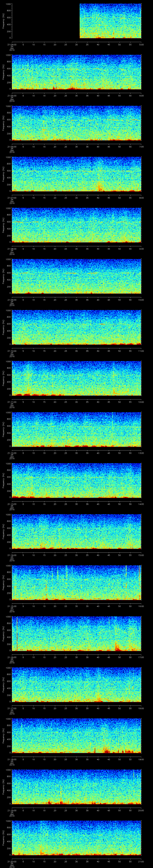
Task: Select the Frequency (Hz) axis label of the 21:04 spectrogram
Action: [x=3, y=21]
